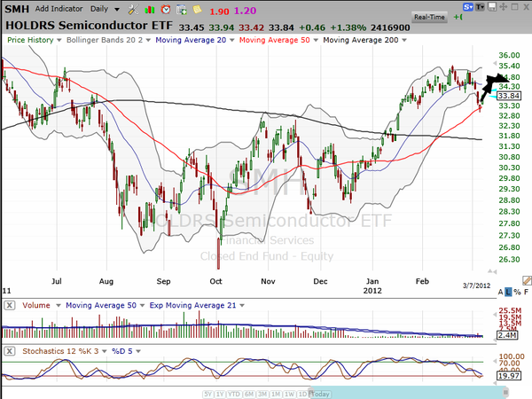Screen dimensions: 532x399
Task: Toggle logarithmic L scale mode
Action: [x=508, y=292]
